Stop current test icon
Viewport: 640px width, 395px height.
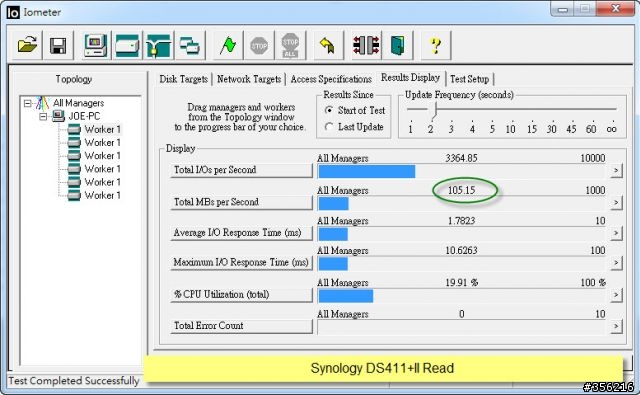click(x=259, y=45)
